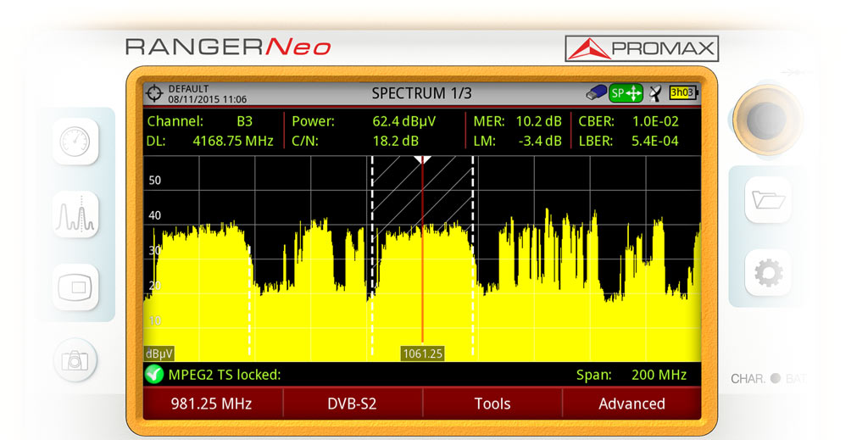Select the SPECTRUM 1/3 view title

421,93
